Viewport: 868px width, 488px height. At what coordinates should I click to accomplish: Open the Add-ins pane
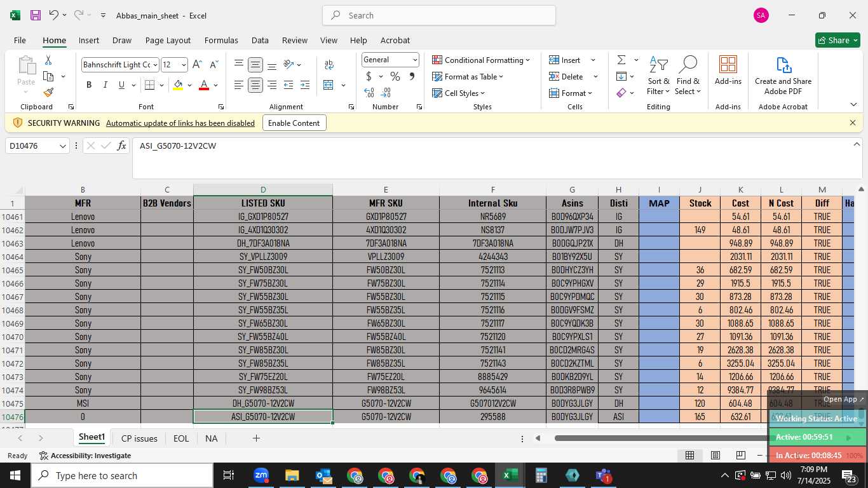pos(728,70)
